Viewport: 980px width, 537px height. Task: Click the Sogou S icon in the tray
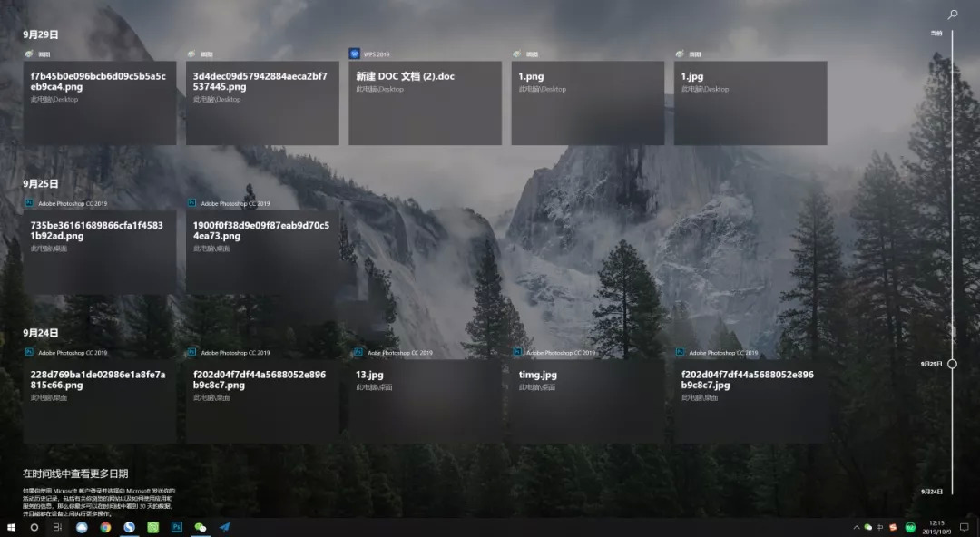[x=893, y=528]
